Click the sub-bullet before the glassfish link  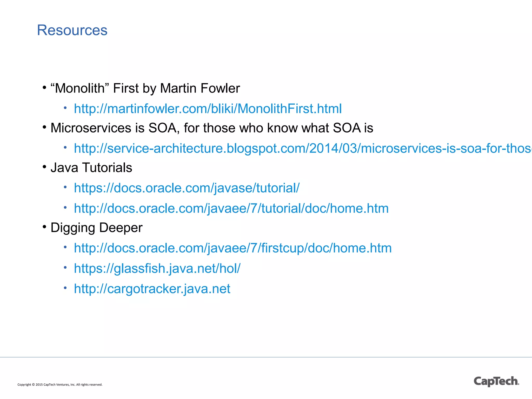click(x=65, y=267)
